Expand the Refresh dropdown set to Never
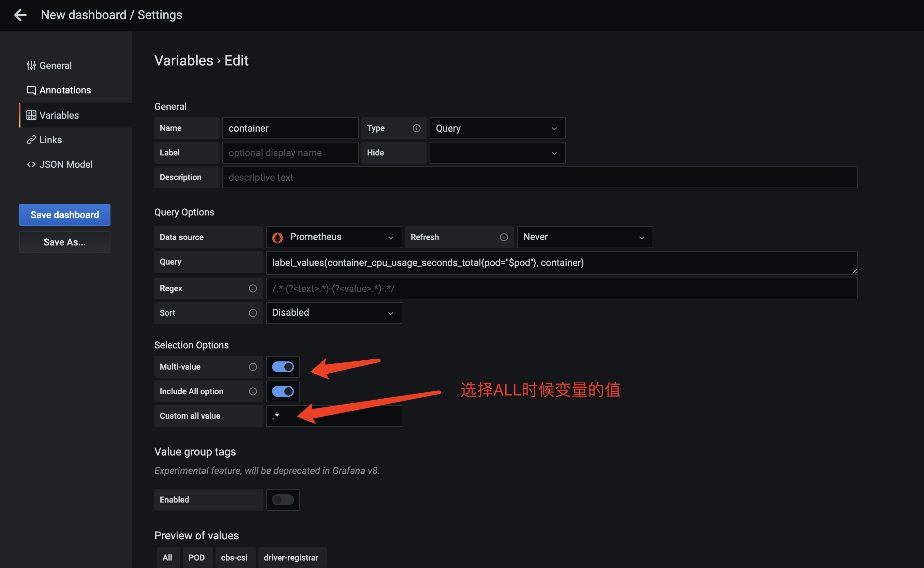The width and height of the screenshot is (924, 568). point(584,237)
